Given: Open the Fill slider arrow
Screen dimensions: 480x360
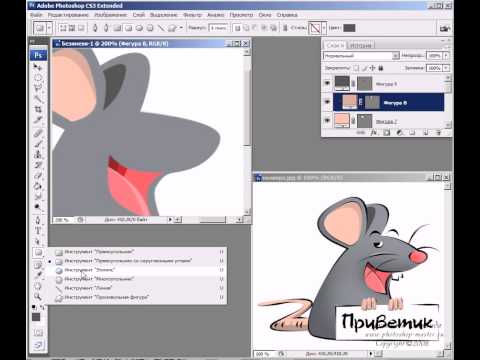Looking at the screenshot, I should tap(446, 68).
